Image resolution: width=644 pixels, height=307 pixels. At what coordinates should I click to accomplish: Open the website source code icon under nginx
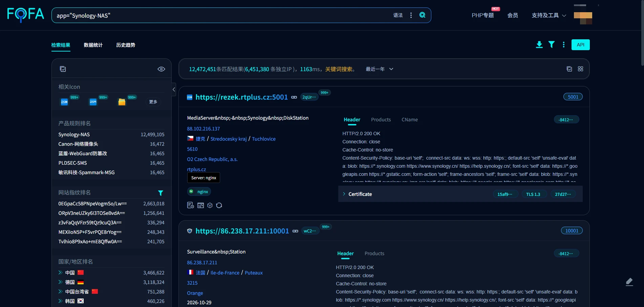pyautogui.click(x=201, y=205)
